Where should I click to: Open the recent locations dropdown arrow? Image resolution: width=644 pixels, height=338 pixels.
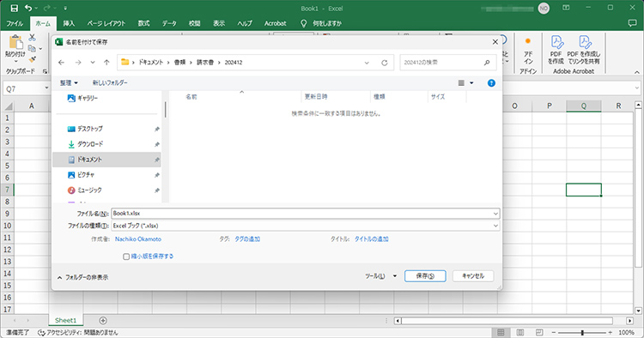coord(93,63)
